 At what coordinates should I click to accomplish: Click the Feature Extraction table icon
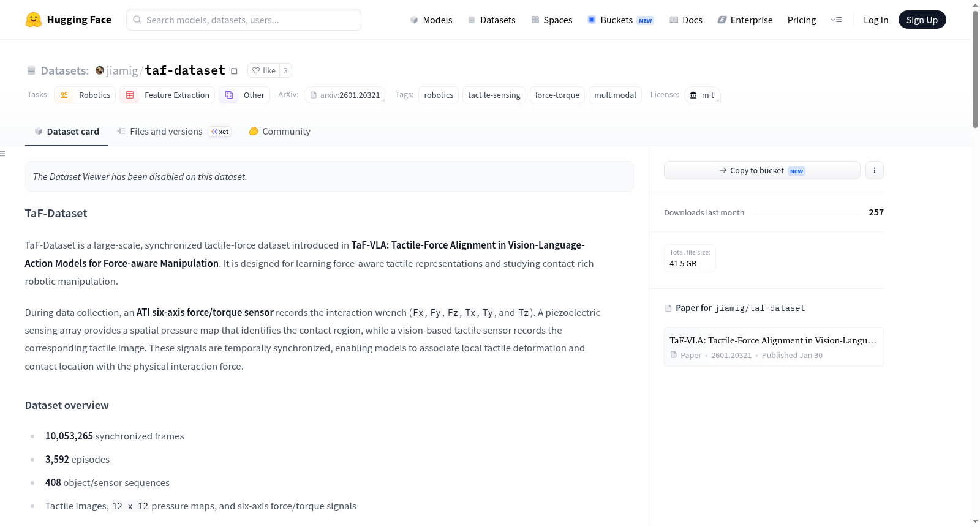point(130,95)
